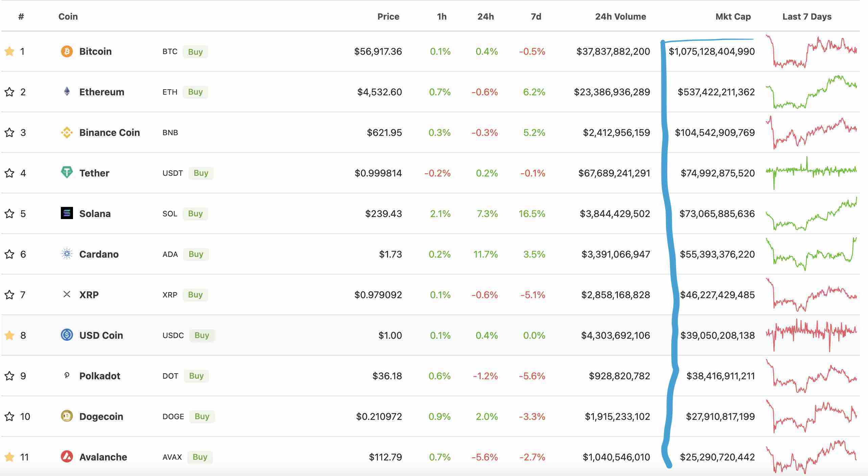Viewport: 868px width, 476px height.
Task: Click the Tether logo icon
Action: pyautogui.click(x=67, y=172)
